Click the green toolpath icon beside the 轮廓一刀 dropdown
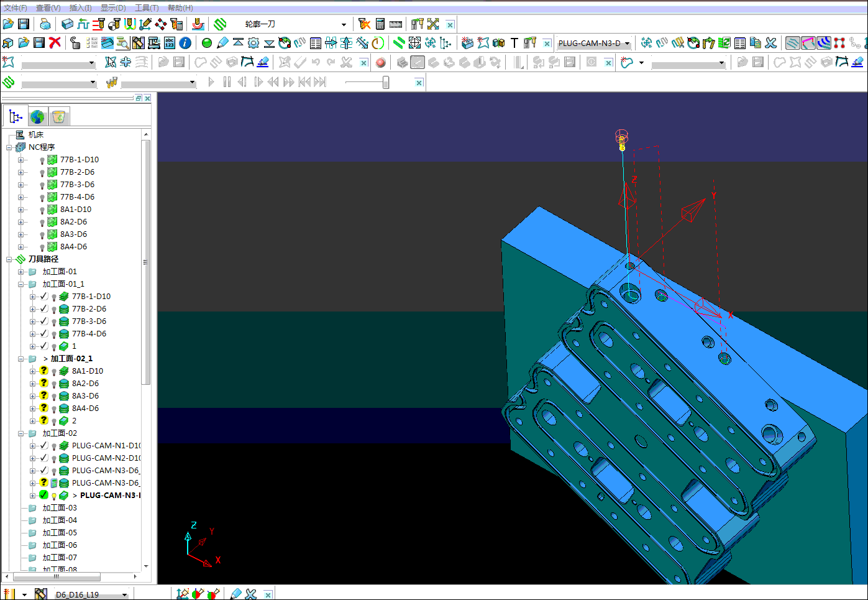This screenshot has width=868, height=600. [x=220, y=24]
